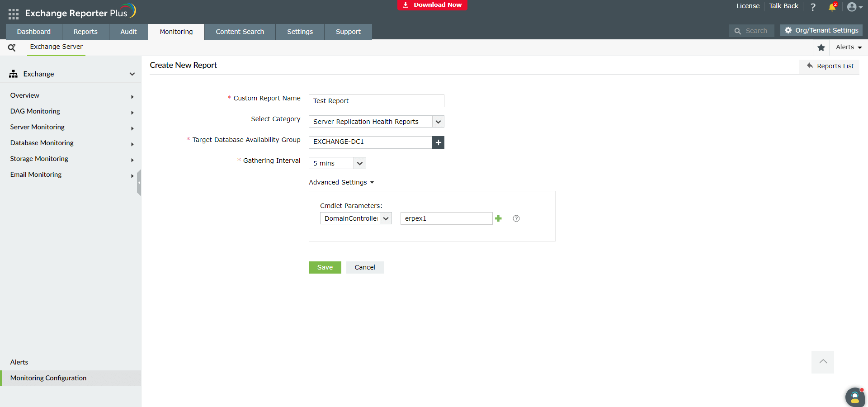Click the scroll to top arrow
Image resolution: width=868 pixels, height=407 pixels.
coord(823,362)
